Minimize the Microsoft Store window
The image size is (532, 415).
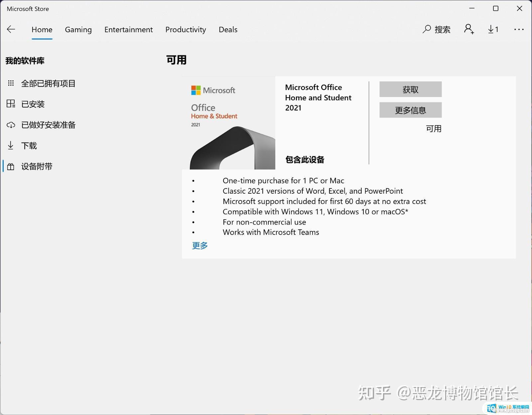pyautogui.click(x=472, y=8)
